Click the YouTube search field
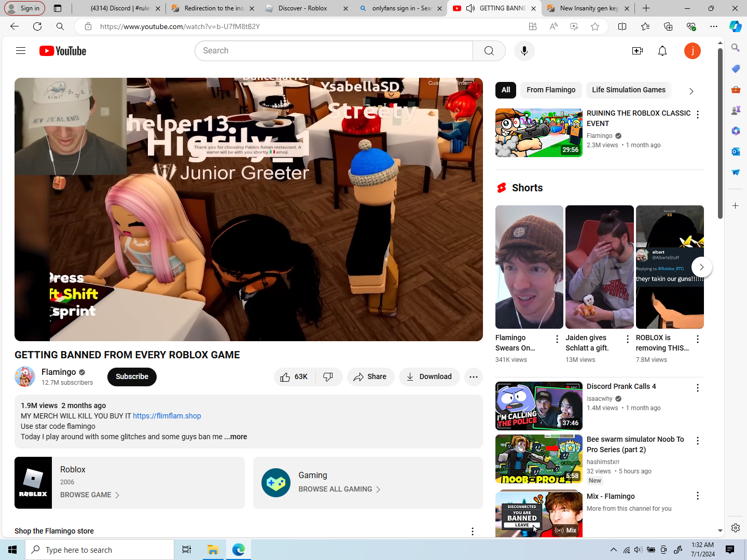The image size is (747, 560). pyautogui.click(x=334, y=51)
